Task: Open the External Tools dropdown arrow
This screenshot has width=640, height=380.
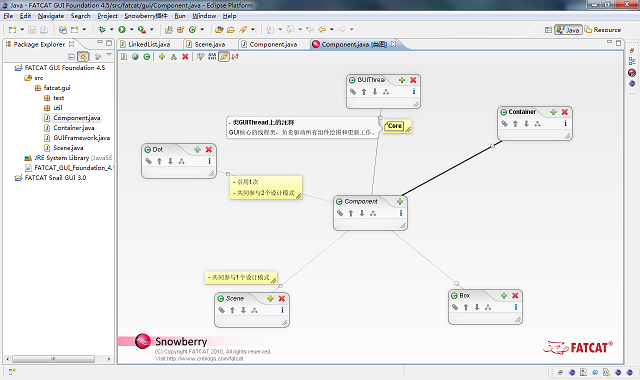Action: point(151,29)
